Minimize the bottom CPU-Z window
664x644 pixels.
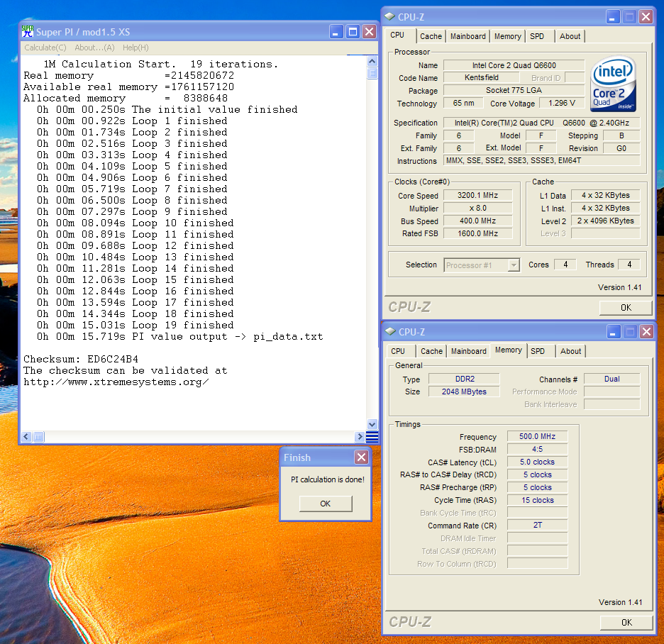[614, 332]
